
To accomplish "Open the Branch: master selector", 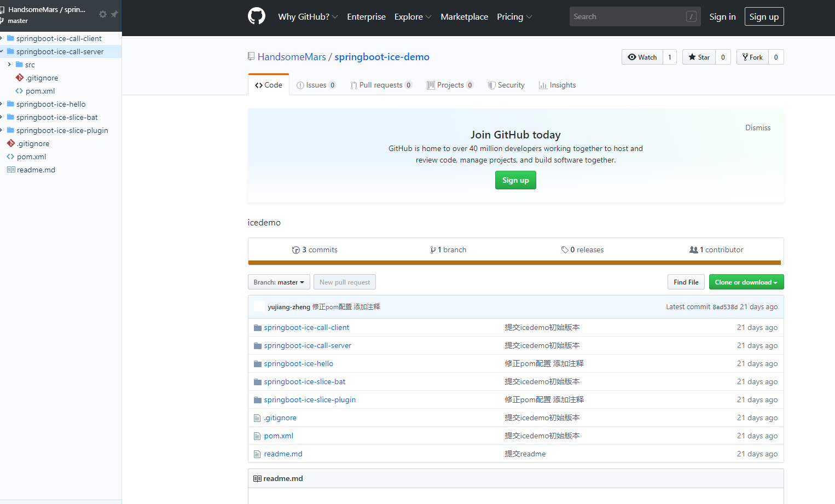I will point(279,282).
